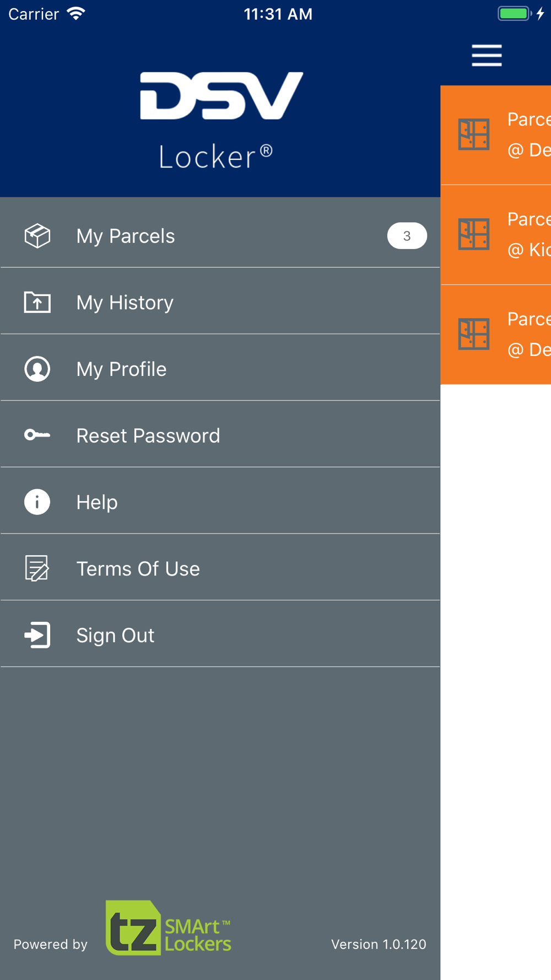Click the Help info icon

click(37, 502)
